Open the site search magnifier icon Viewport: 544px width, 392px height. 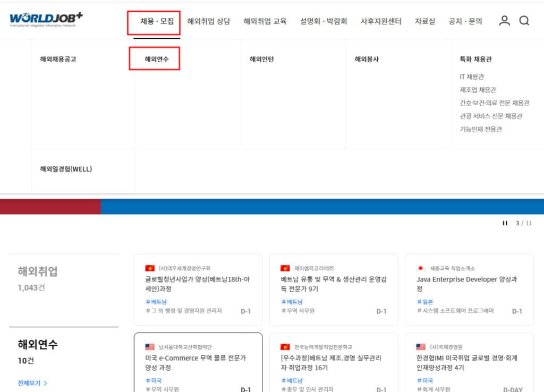coord(524,20)
